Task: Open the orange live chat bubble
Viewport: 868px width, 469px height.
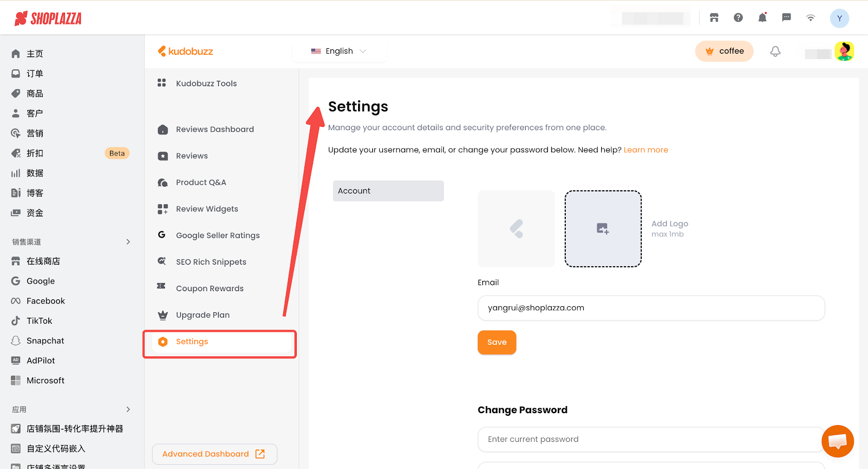Action: click(x=837, y=441)
